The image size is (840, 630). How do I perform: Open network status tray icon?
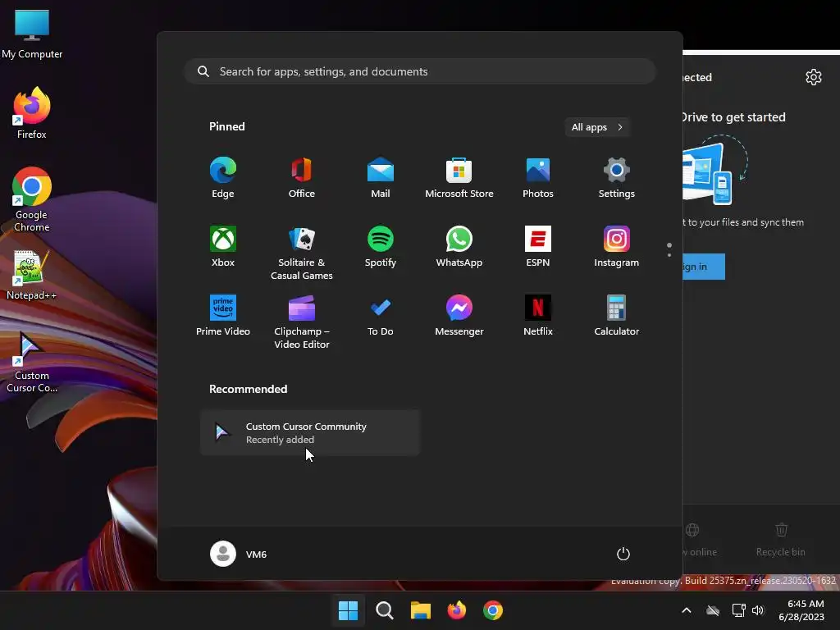point(739,610)
